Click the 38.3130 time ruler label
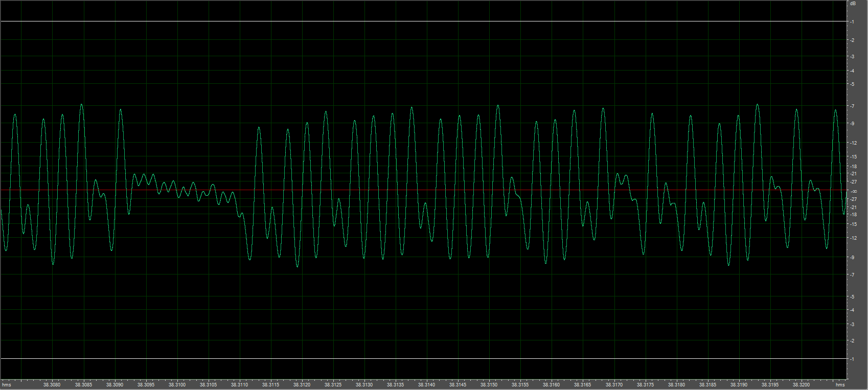 (364, 385)
